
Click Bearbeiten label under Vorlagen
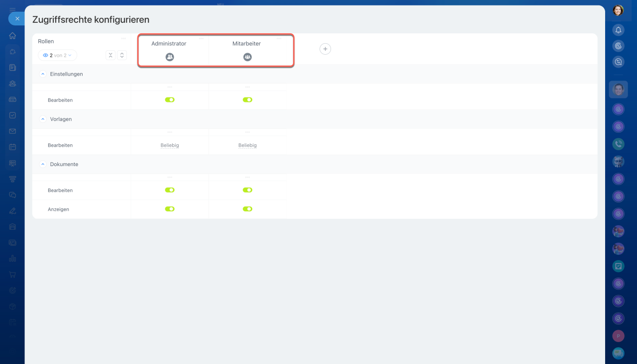[60, 145]
